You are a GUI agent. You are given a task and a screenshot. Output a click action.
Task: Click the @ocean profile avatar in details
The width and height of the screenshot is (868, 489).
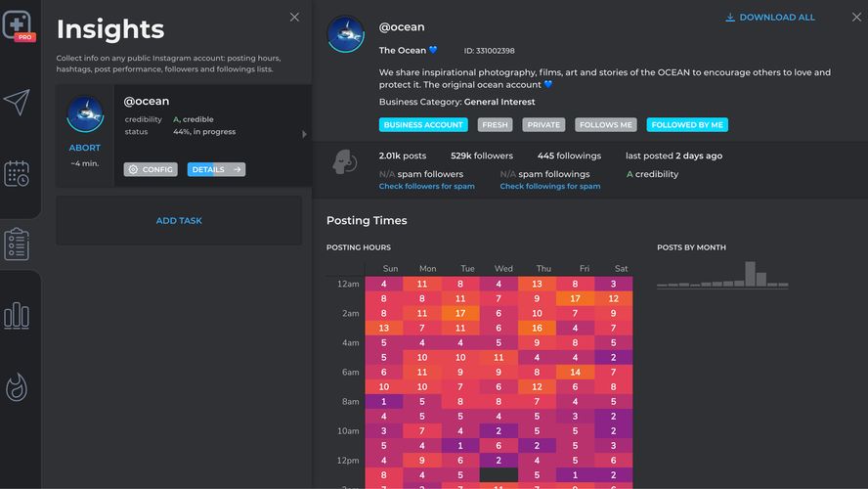point(345,34)
